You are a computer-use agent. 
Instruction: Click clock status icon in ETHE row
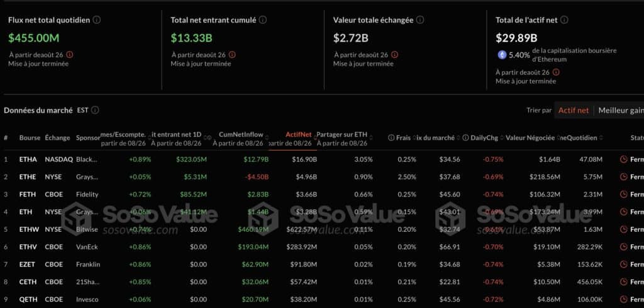click(623, 177)
